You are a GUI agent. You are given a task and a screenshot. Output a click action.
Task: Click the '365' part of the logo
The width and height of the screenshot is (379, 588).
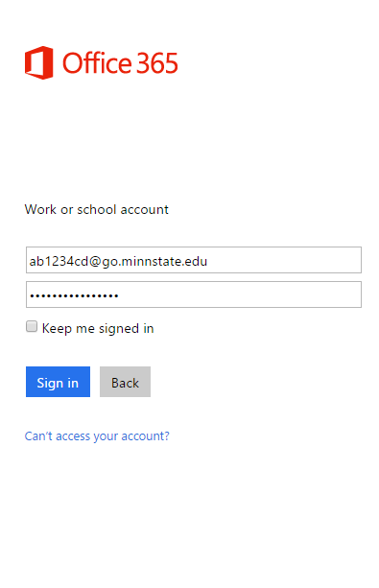156,63
